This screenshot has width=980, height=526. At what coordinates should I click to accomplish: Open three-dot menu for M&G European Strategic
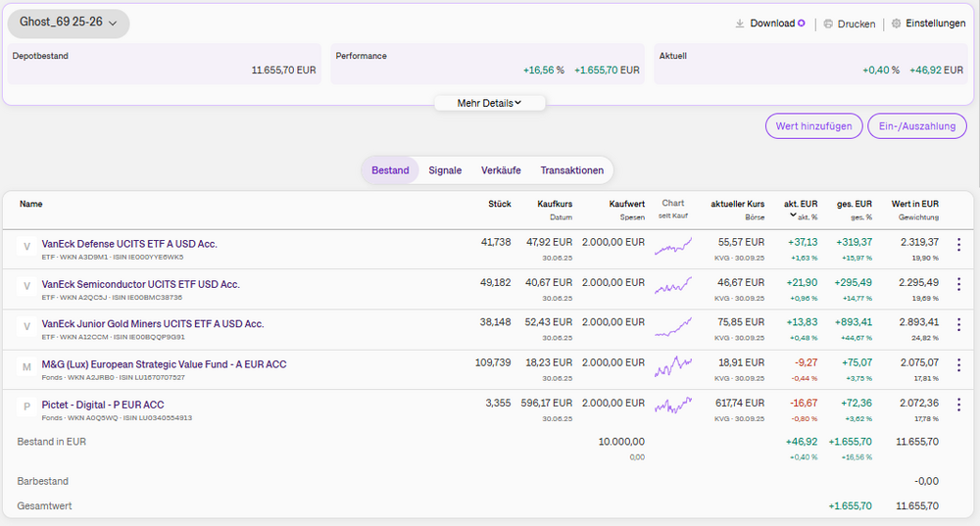(958, 365)
